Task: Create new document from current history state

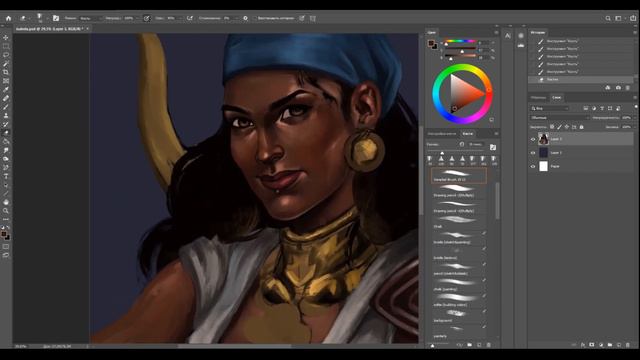Action: (x=608, y=88)
